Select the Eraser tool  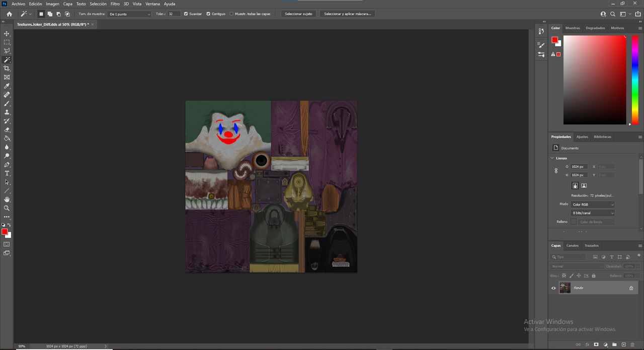pyautogui.click(x=7, y=129)
